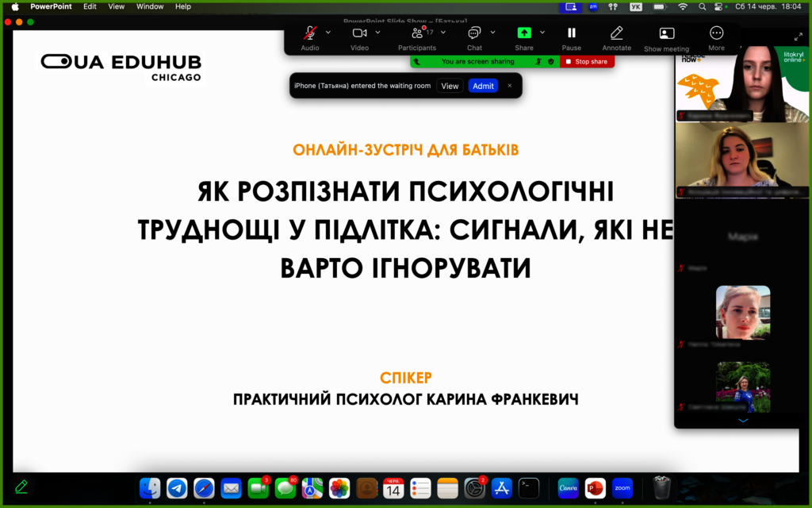
Task: Click the green Share screen icon
Action: pos(524,33)
